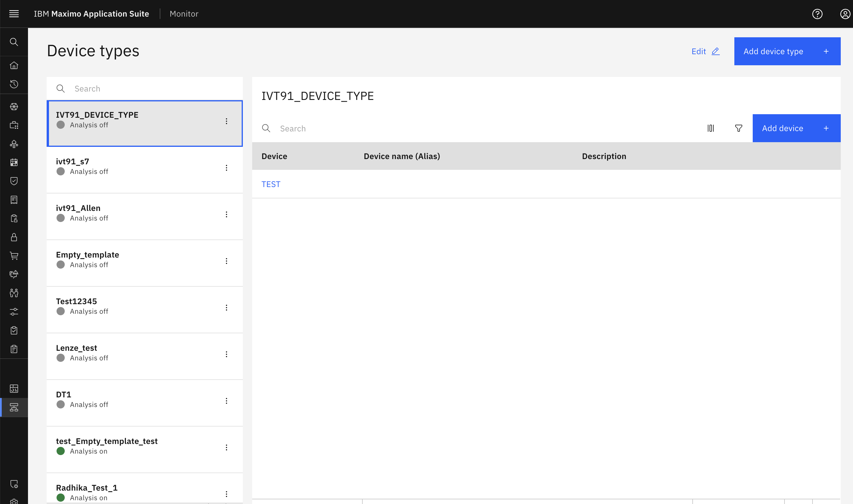Open the briefcase with grid icon

pyautogui.click(x=14, y=125)
